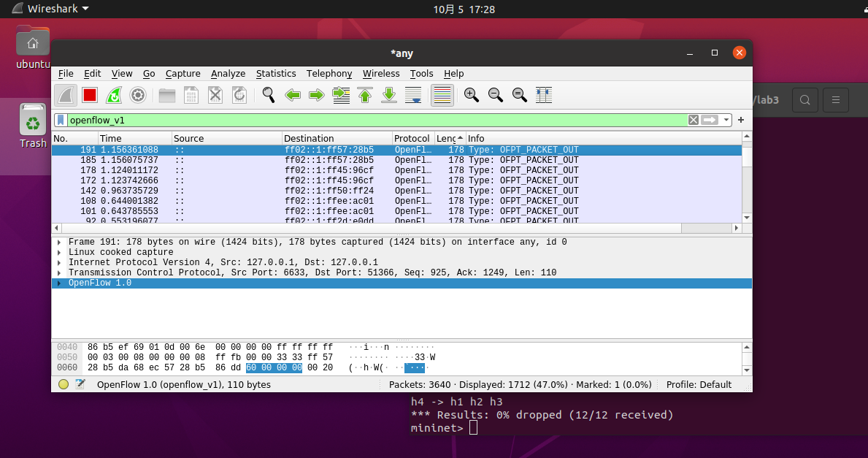Sort by the Info column header
The width and height of the screenshot is (868, 458).
coord(604,139)
